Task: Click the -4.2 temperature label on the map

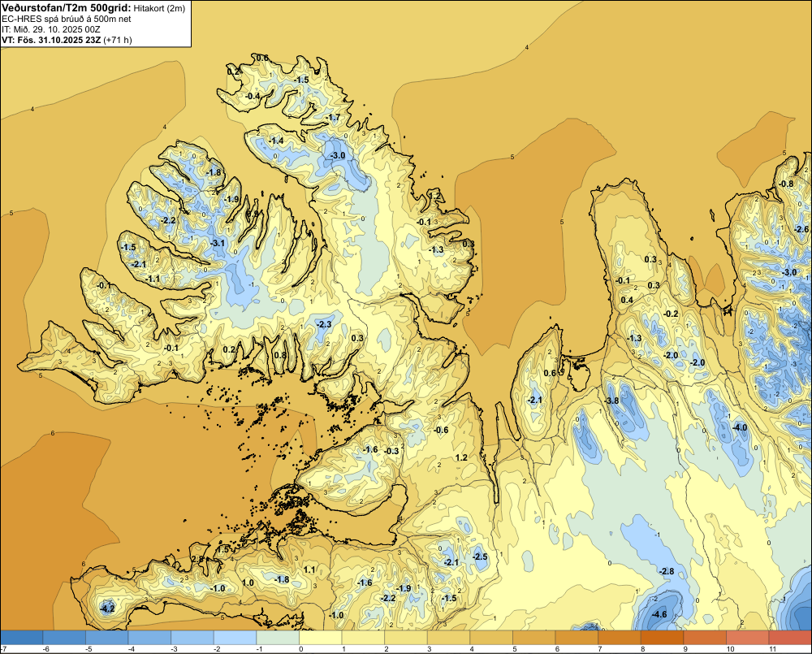Action: click(107, 609)
